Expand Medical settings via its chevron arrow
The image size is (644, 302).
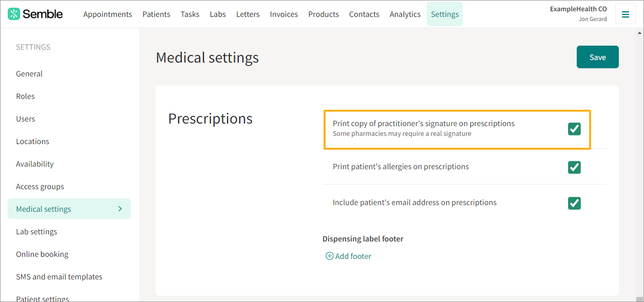(120, 209)
